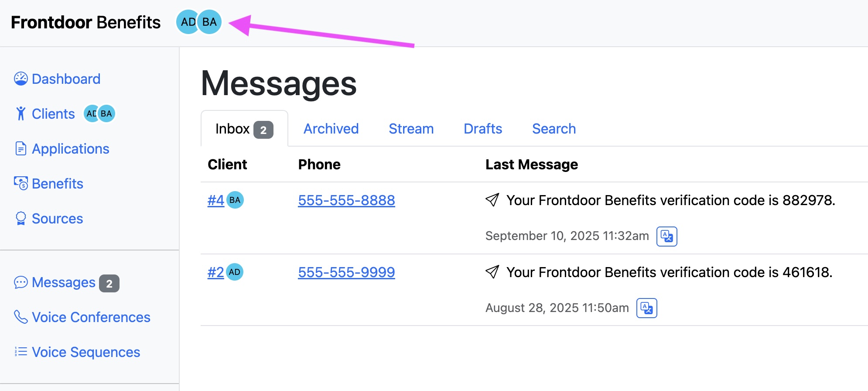
Task: Select the Sources ribbon icon
Action: pyautogui.click(x=21, y=218)
